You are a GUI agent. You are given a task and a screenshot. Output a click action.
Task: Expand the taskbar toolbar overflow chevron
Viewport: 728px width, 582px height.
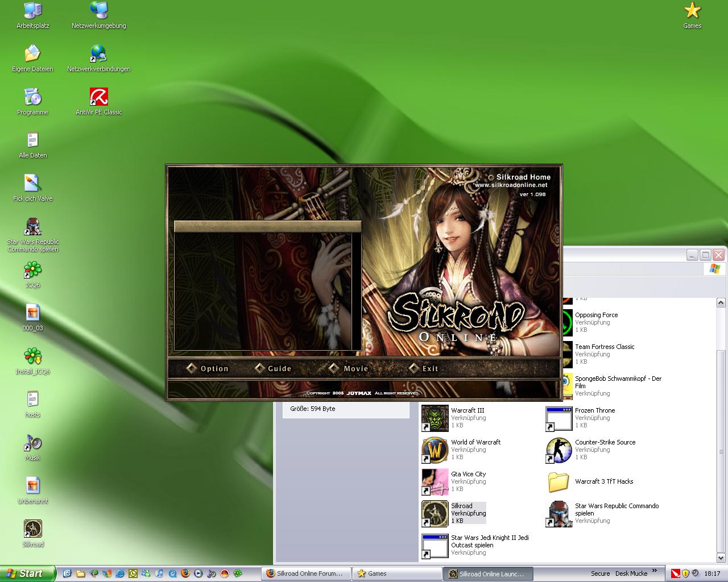click(x=655, y=571)
